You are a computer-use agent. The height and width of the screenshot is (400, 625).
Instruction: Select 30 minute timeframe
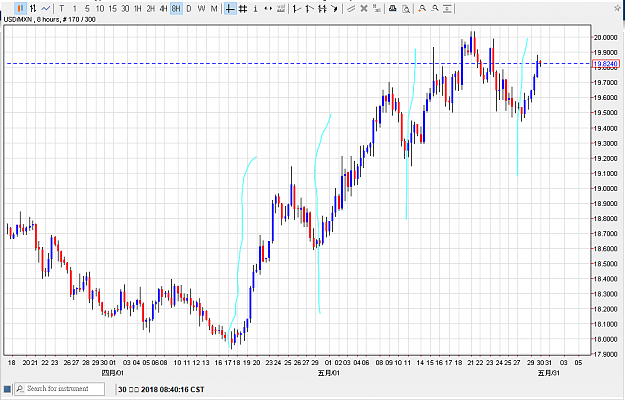click(125, 9)
